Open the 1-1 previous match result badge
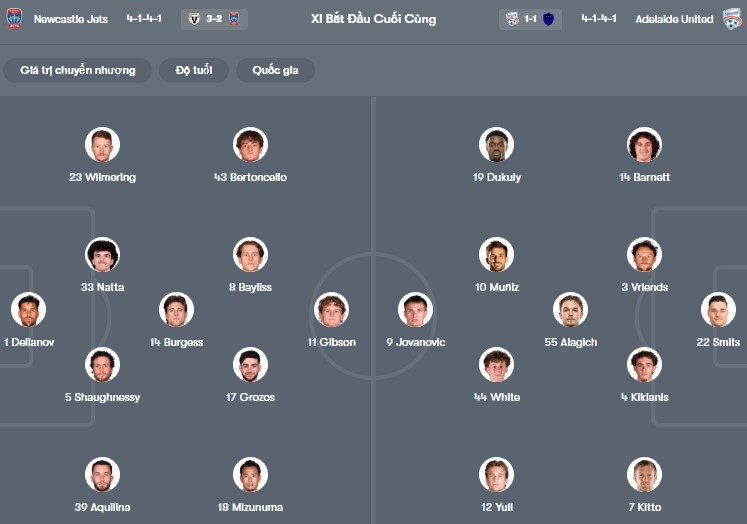 coord(530,19)
